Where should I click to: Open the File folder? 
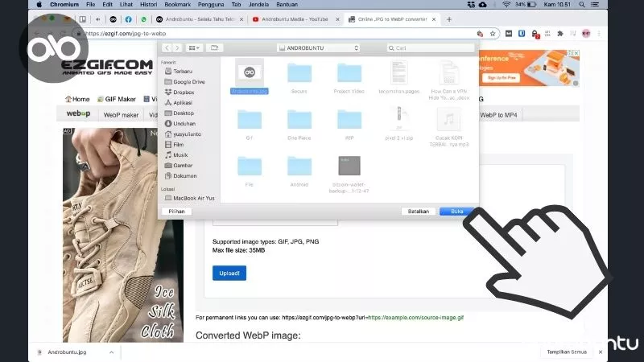tap(250, 166)
